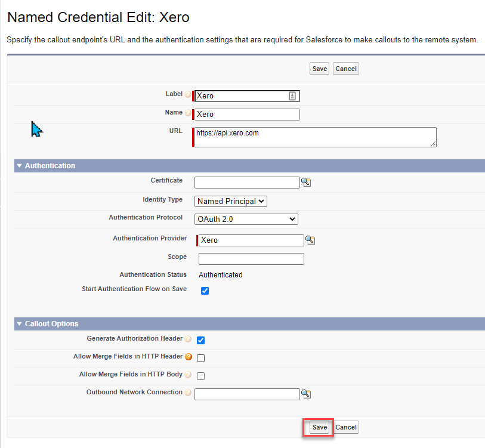Show help for the Name field
485x448 pixels.
pyautogui.click(x=188, y=113)
